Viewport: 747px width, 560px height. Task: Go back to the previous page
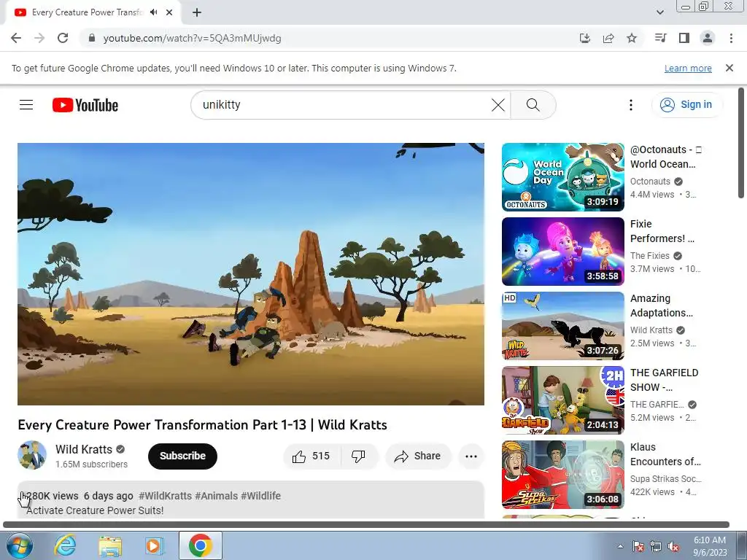pyautogui.click(x=16, y=38)
